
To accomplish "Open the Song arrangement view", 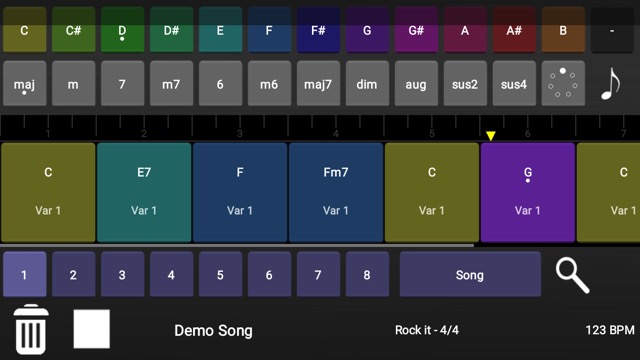I will (x=470, y=274).
